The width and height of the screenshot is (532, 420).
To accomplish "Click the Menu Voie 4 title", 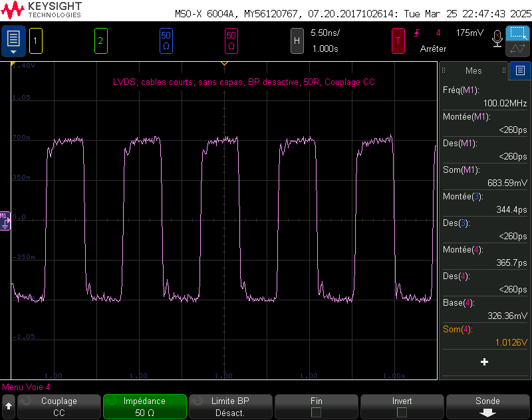I will pos(26,387).
